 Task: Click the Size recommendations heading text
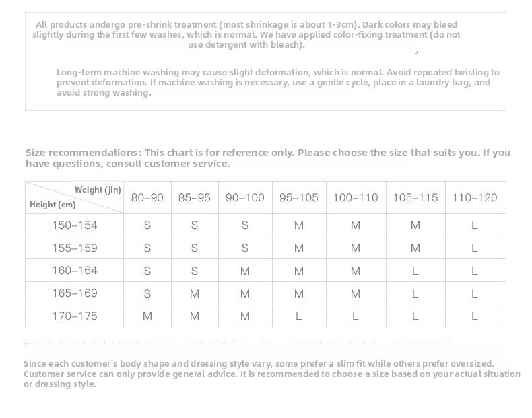[x=268, y=158]
